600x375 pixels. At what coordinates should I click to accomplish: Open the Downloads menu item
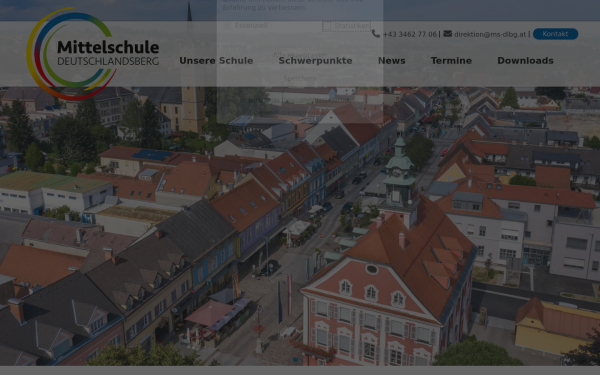(x=525, y=61)
